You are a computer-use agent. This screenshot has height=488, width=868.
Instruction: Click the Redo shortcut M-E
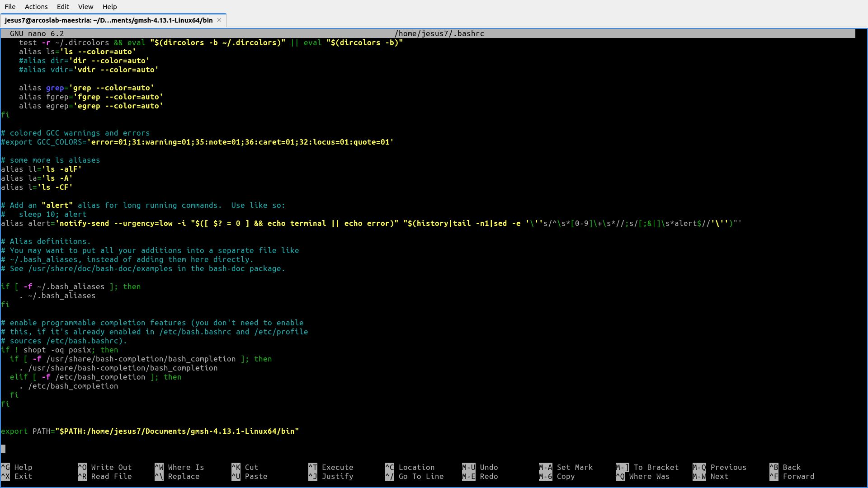click(480, 476)
